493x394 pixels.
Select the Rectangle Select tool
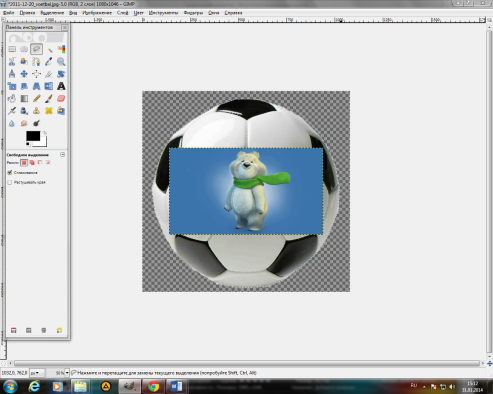tap(12, 49)
